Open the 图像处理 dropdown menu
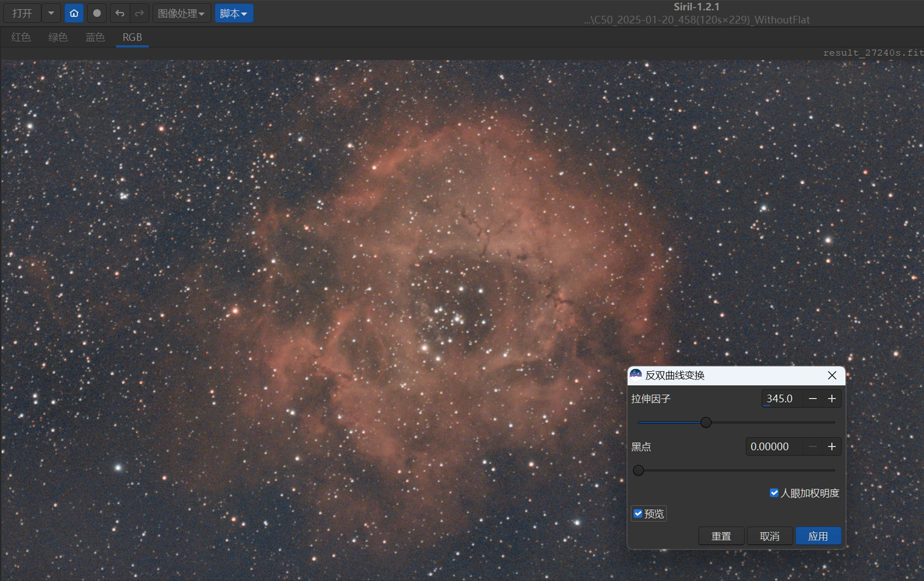Screen dimensions: 924x581 click(181, 13)
